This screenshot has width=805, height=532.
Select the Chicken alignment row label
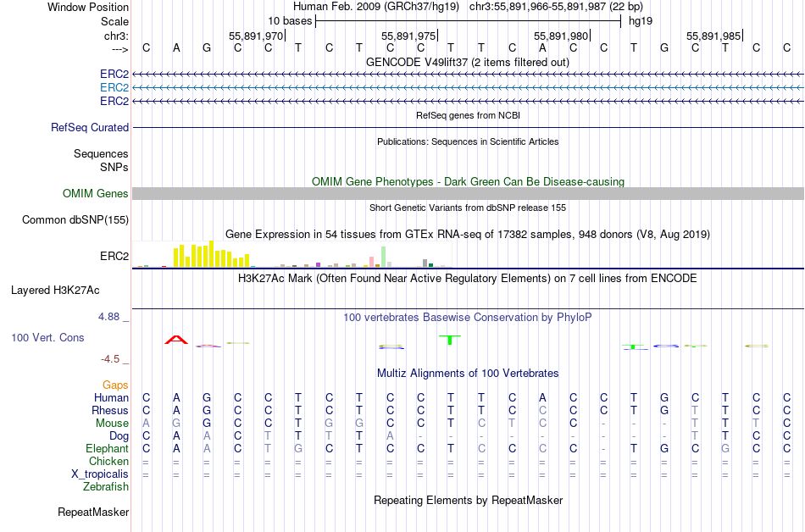tap(108, 461)
